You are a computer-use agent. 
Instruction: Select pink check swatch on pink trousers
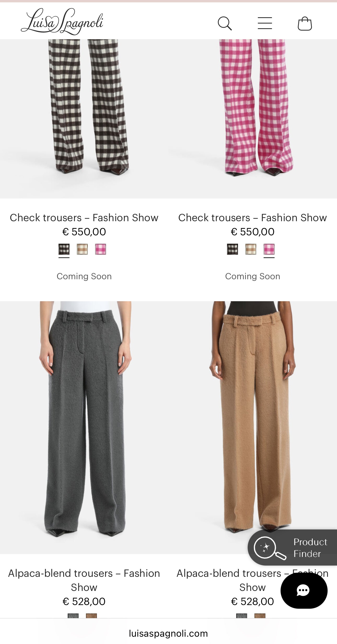coord(269,249)
